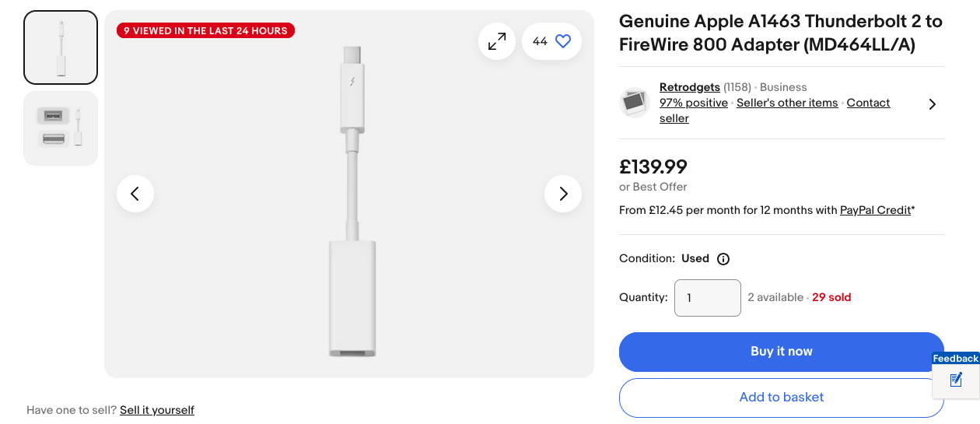Expand seller details chevron arrow
Viewport: 980px width, 424px height.
pyautogui.click(x=932, y=103)
